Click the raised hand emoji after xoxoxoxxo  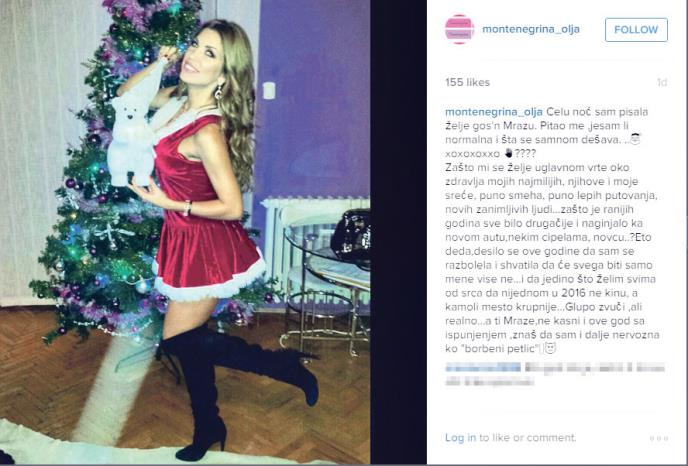click(x=509, y=153)
